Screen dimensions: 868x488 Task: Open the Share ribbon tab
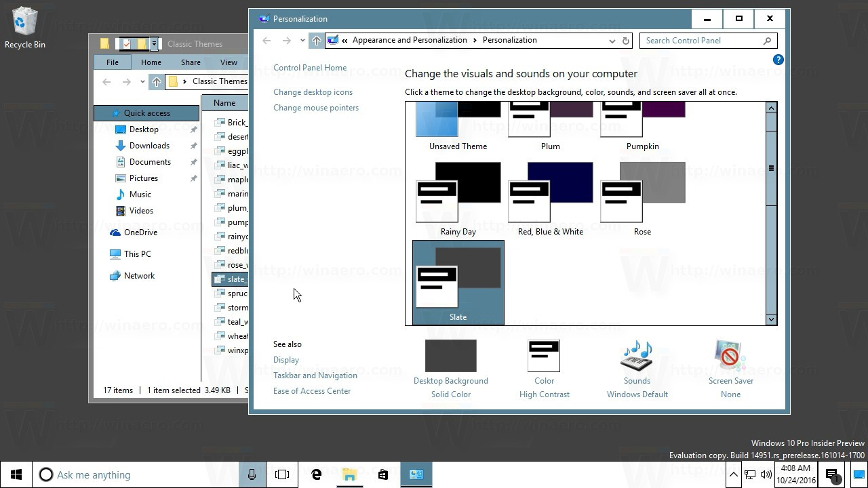pyautogui.click(x=191, y=62)
